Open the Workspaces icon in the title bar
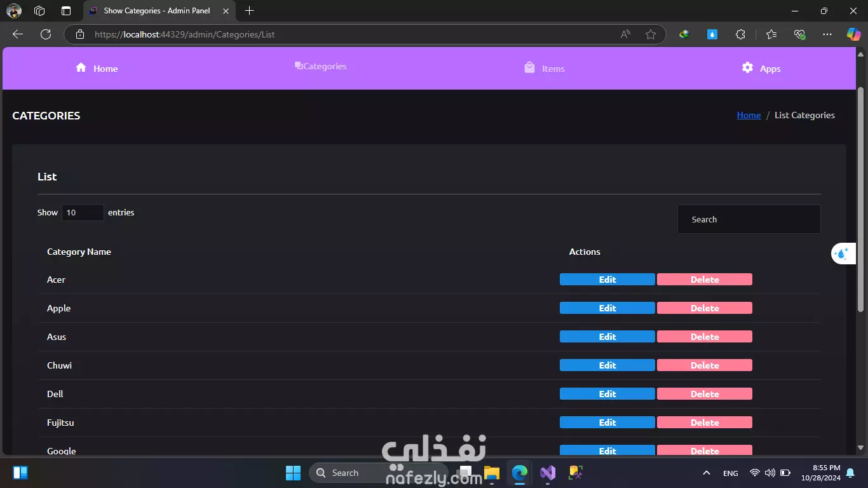The image size is (868, 488). [39, 11]
